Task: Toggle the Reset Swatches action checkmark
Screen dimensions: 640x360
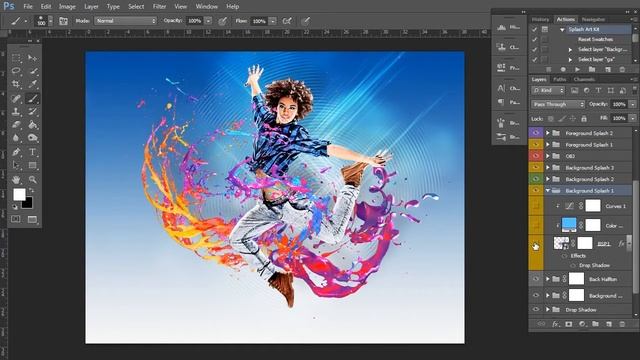Action: 534,40
